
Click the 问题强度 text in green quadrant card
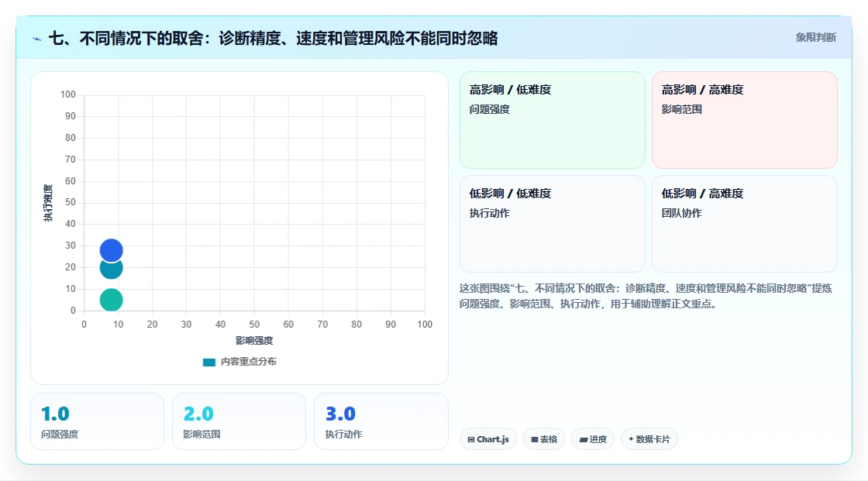point(489,109)
